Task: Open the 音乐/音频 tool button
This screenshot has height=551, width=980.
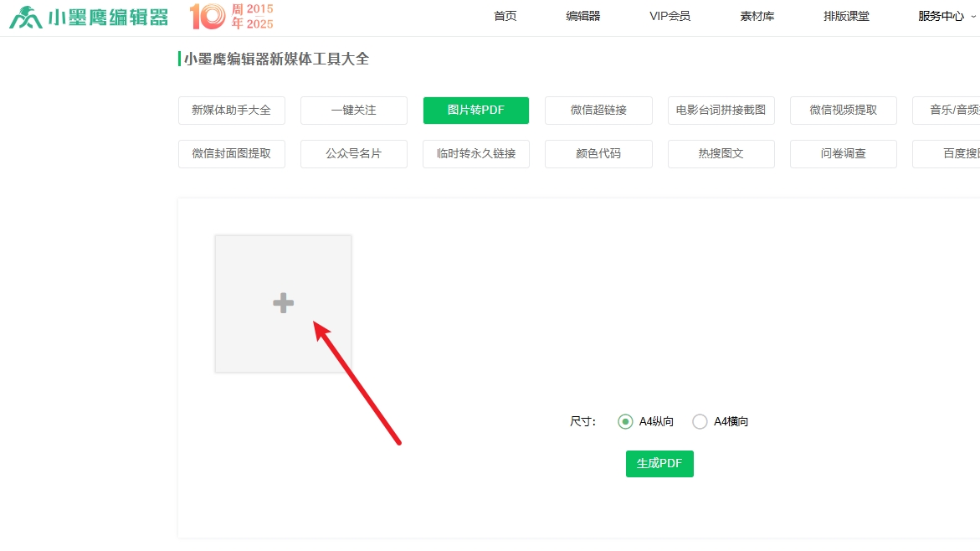Action: (x=947, y=110)
